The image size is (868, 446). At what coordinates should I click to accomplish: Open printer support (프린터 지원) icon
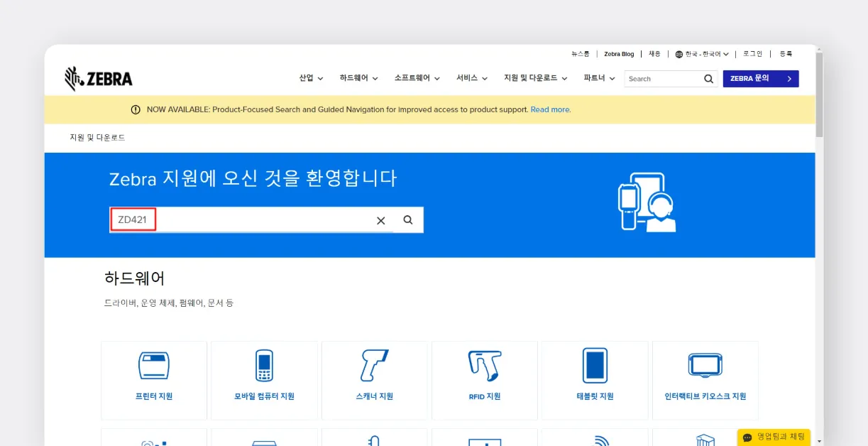(154, 366)
